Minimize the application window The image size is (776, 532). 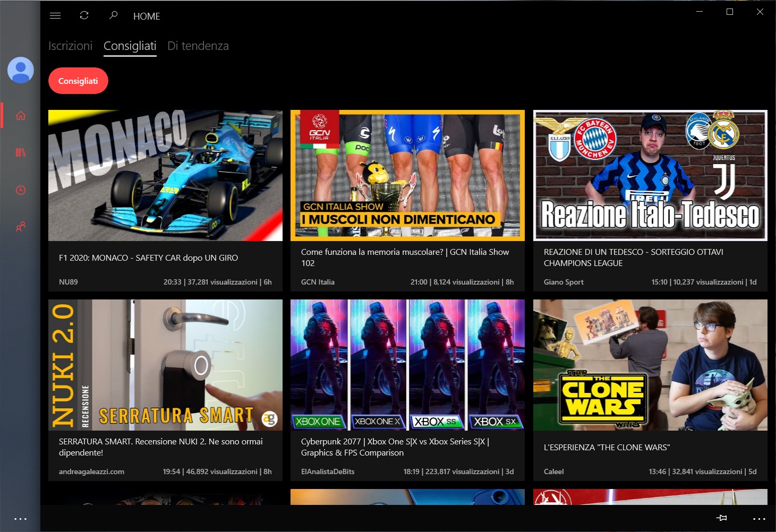[x=700, y=12]
